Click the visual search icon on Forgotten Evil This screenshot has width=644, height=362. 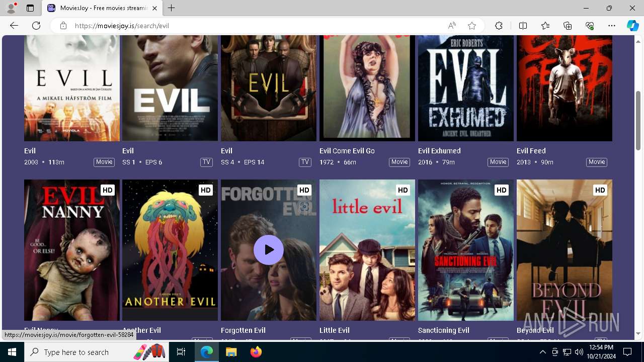coord(304,206)
